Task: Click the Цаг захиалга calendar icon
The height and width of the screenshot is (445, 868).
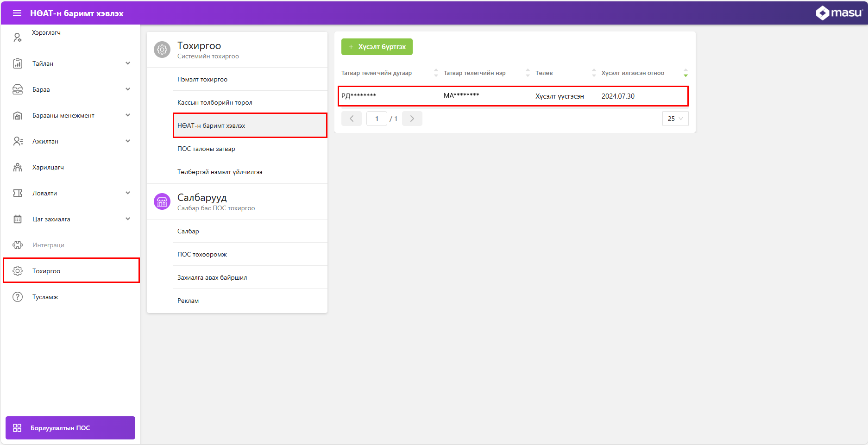Action: [x=18, y=219]
